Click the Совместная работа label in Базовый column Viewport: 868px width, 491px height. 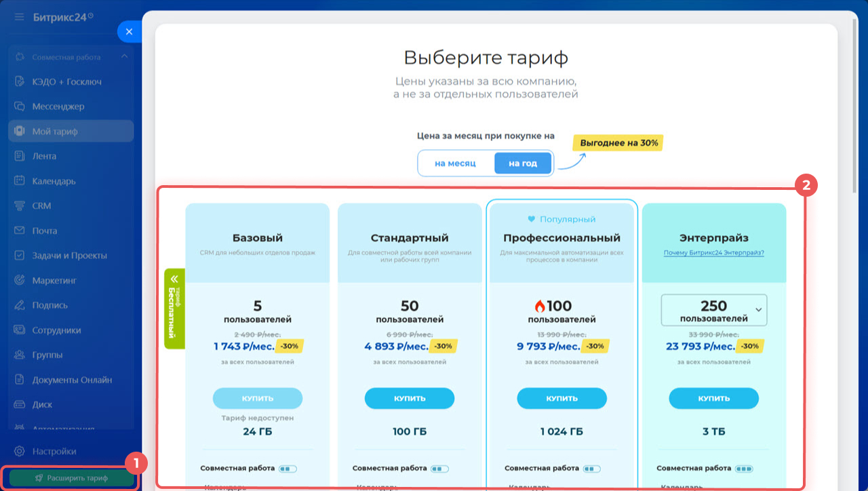coord(237,469)
